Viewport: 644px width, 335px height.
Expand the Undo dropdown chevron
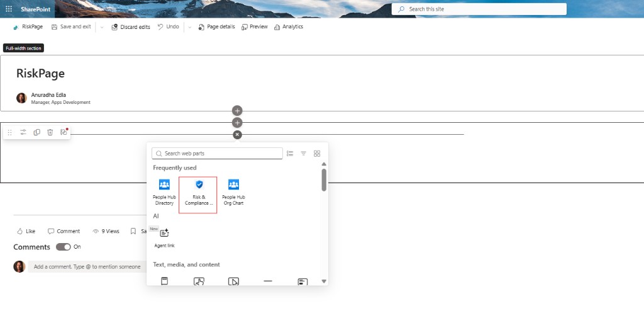[190, 27]
